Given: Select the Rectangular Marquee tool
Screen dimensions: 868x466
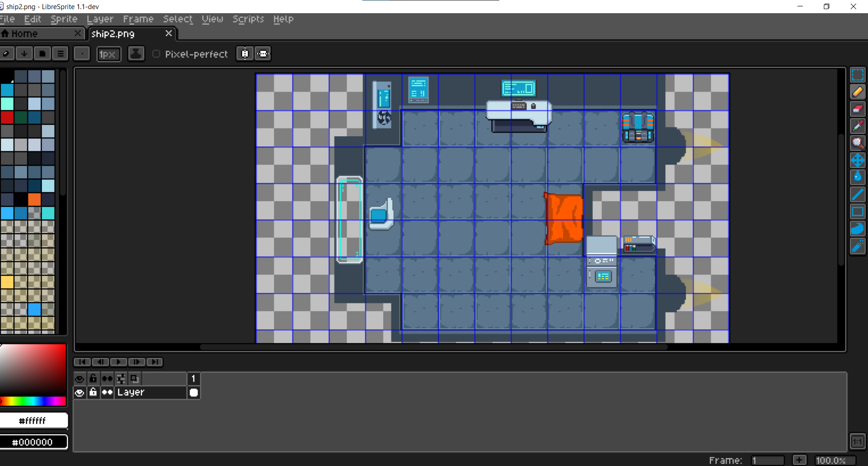Looking at the screenshot, I should tap(858, 75).
